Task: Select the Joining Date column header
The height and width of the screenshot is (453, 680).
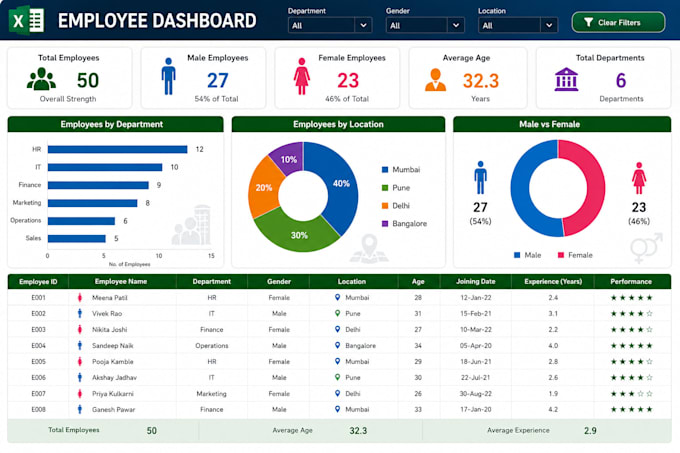Action: tap(475, 281)
